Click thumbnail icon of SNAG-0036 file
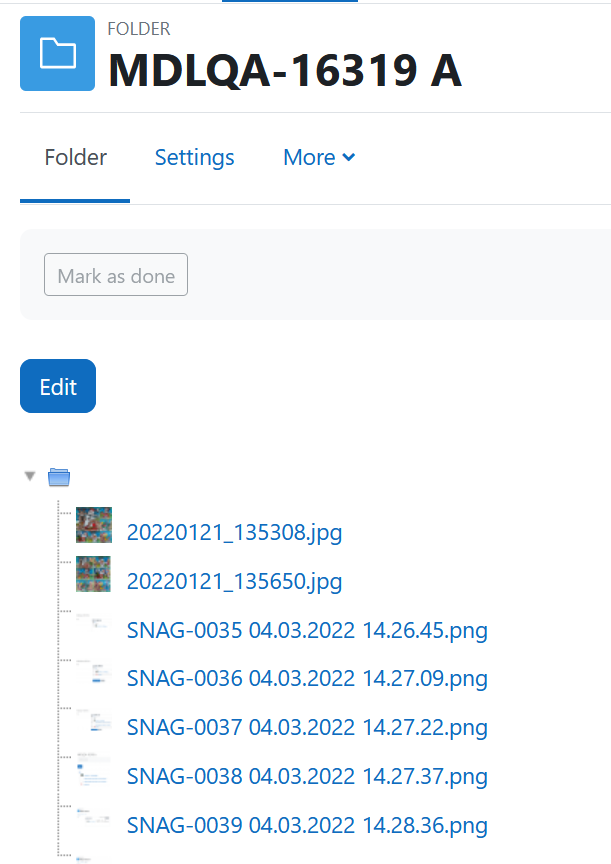The width and height of the screenshot is (611, 864). click(x=93, y=672)
